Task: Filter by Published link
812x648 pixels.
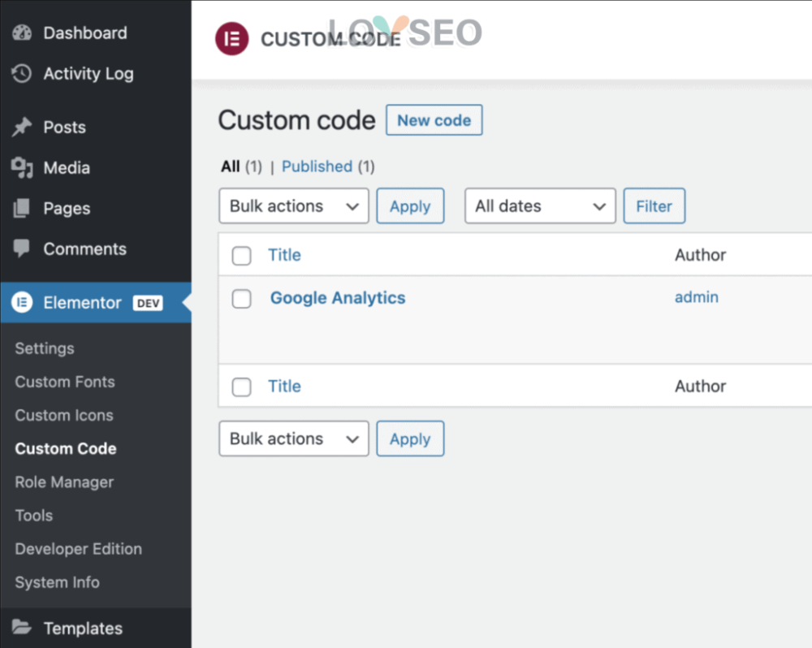Action: (317, 166)
